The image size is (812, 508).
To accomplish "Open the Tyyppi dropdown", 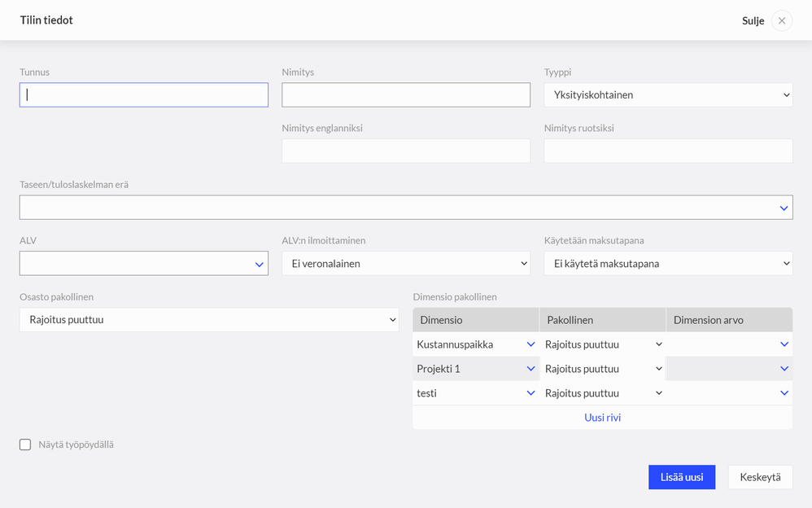I will (668, 95).
